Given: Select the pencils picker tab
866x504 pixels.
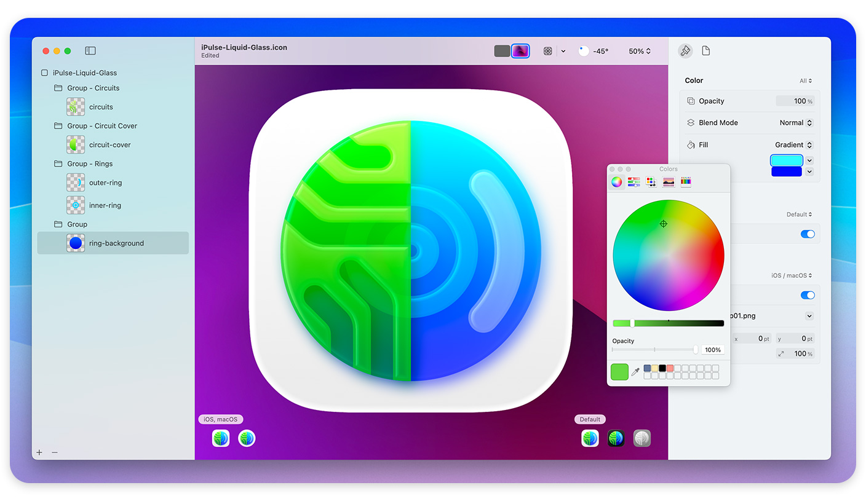Looking at the screenshot, I should [685, 182].
